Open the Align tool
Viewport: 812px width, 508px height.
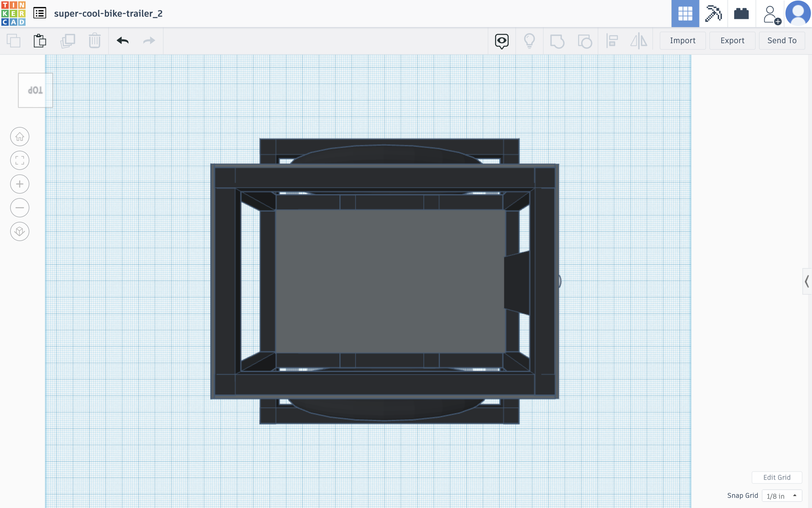pos(612,41)
